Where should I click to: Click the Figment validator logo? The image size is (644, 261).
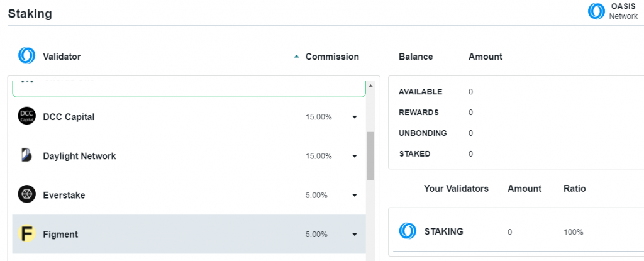26,233
